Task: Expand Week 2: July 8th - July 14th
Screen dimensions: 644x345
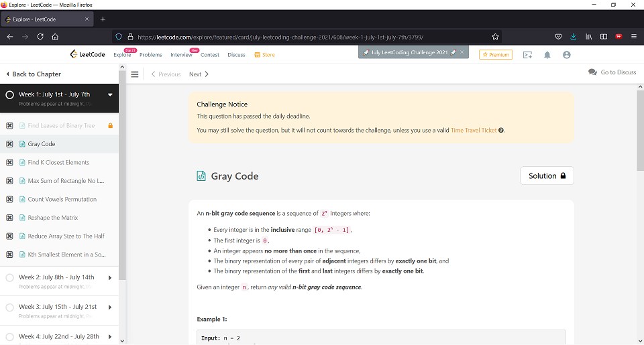Action: point(110,278)
